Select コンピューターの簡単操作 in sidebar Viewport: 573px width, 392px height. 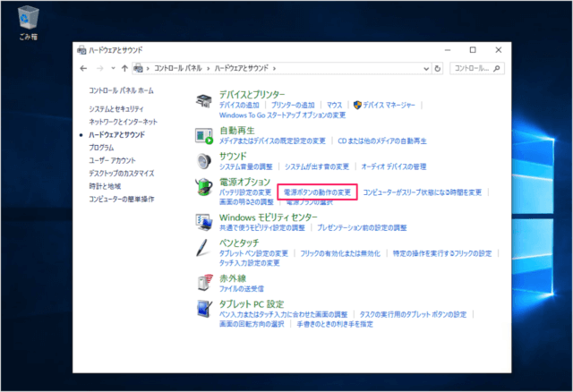click(122, 199)
